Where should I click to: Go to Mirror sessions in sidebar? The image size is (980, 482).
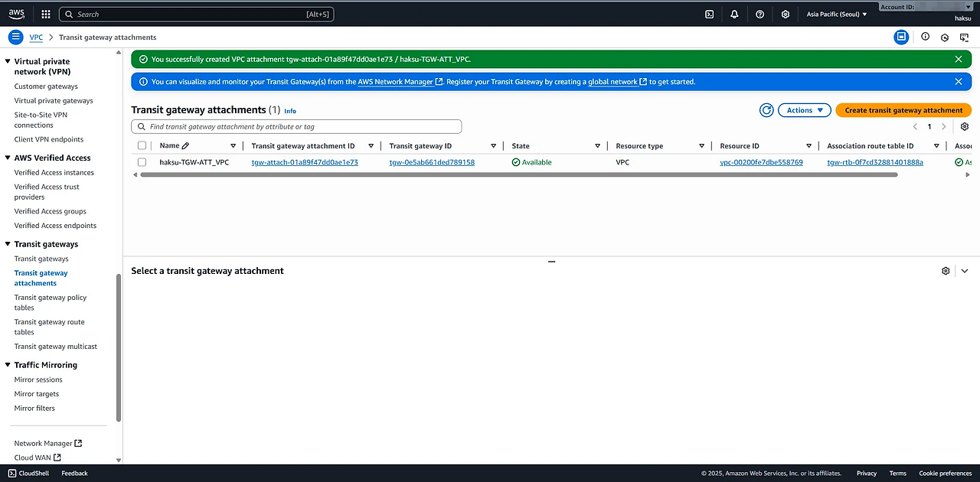pos(38,379)
